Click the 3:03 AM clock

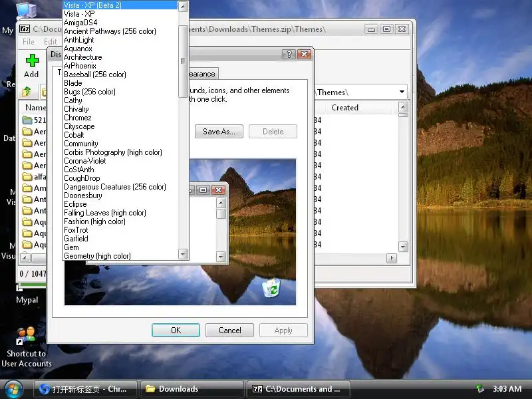point(507,389)
